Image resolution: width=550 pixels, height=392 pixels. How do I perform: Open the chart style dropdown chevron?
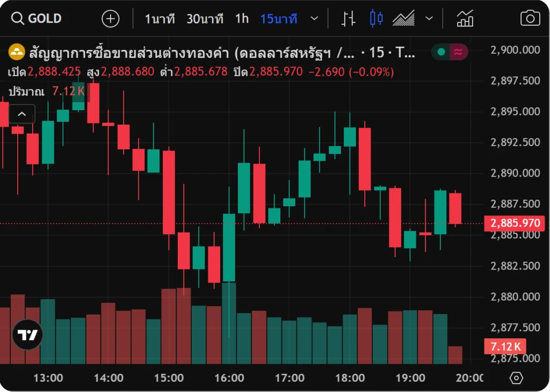click(x=429, y=19)
